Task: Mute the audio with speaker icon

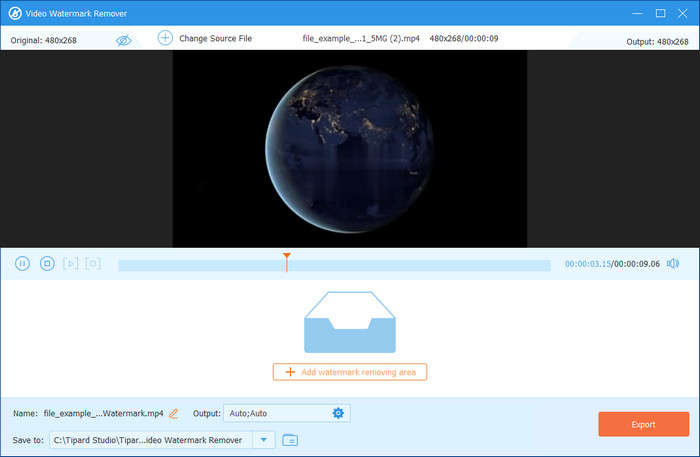Action: [673, 263]
